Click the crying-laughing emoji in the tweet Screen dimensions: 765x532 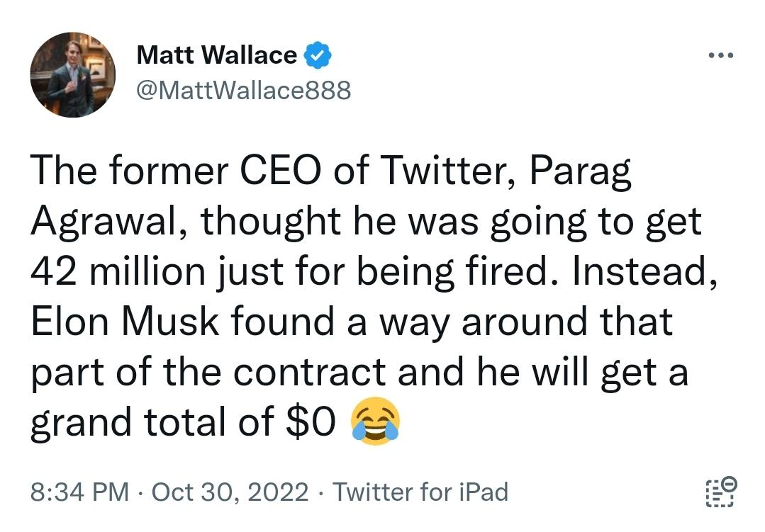coord(376,421)
